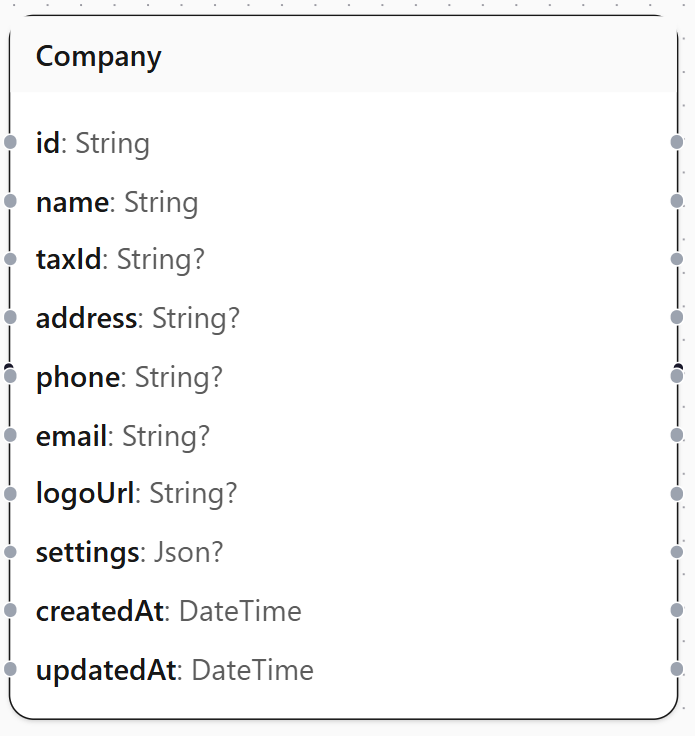The image size is (695, 736).
Task: Select the phone: String? field
Action: pyautogui.click(x=344, y=376)
